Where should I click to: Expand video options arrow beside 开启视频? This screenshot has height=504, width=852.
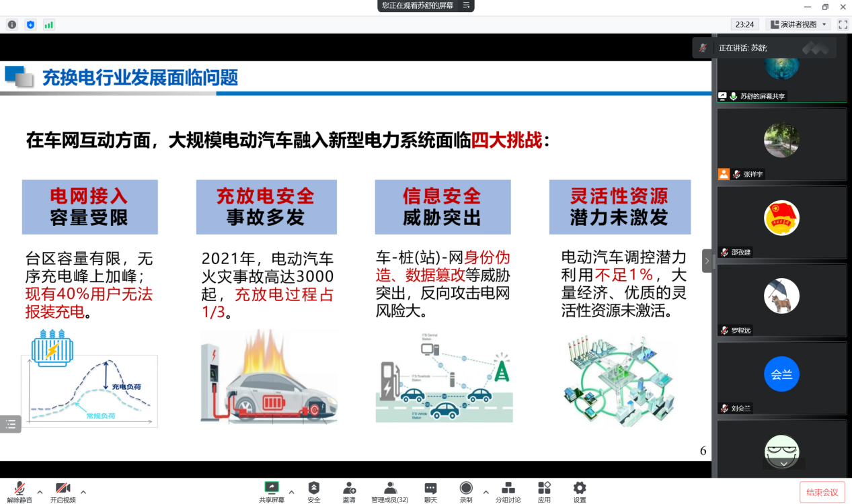[83, 492]
